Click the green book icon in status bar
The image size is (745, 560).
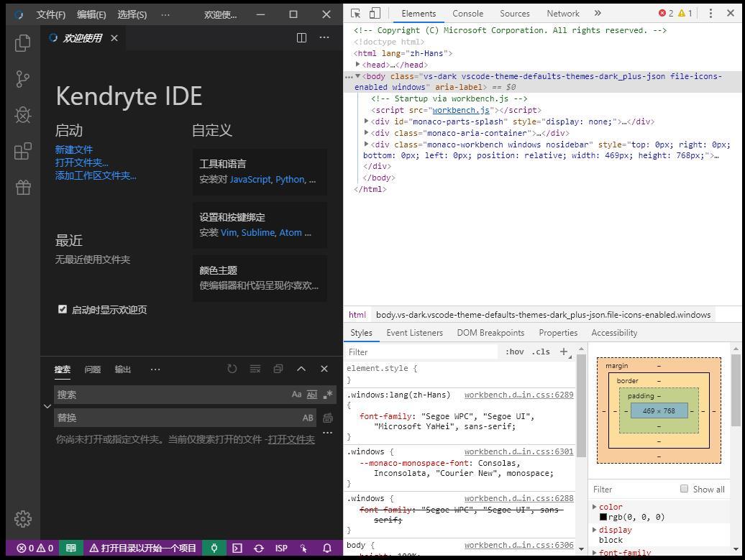pyautogui.click(x=70, y=548)
